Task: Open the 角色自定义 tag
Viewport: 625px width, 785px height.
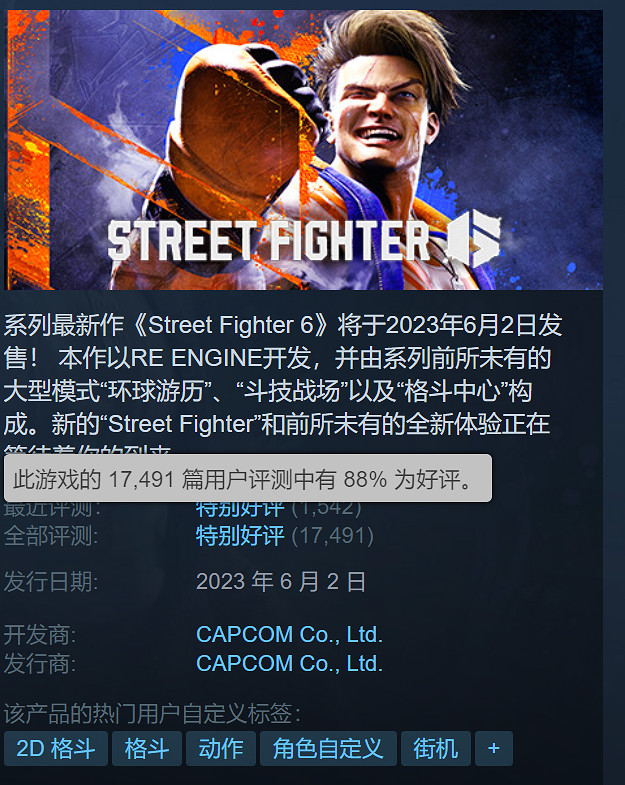Action: [329, 748]
